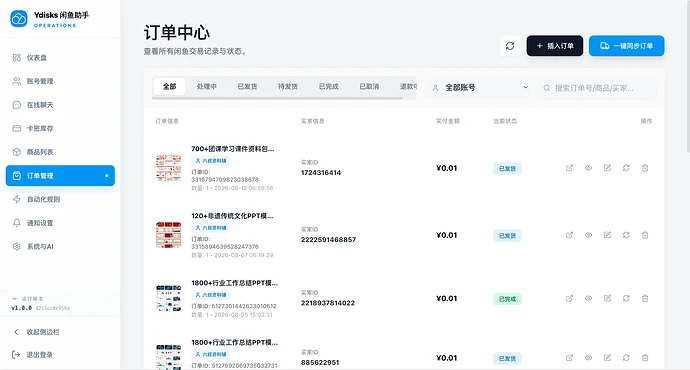Open 通知设置 page

(60, 223)
